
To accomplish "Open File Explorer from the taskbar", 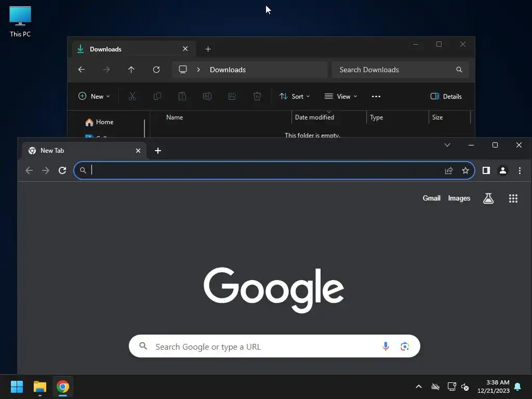I will pyautogui.click(x=39, y=387).
